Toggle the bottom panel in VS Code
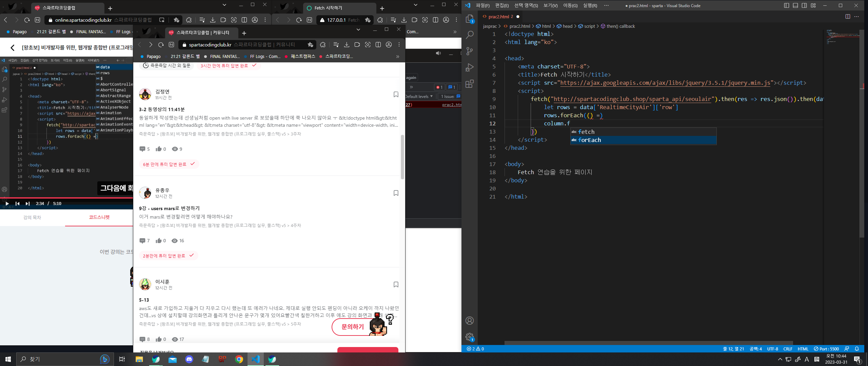868x366 pixels. click(x=795, y=5)
